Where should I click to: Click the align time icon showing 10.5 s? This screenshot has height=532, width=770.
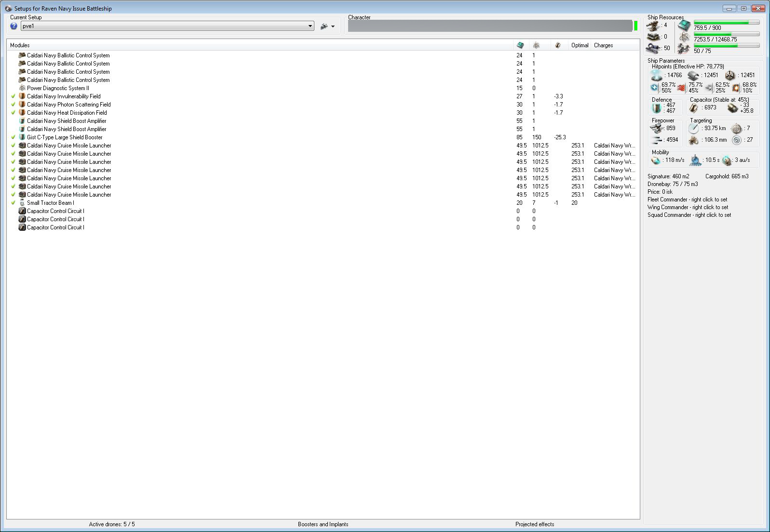(695, 160)
